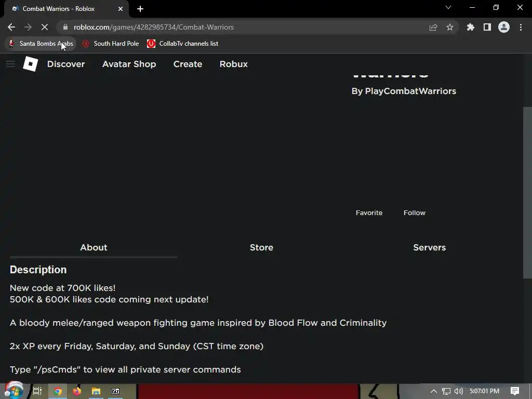Select the Combat Warriors - Roblox tab

pyautogui.click(x=66, y=9)
